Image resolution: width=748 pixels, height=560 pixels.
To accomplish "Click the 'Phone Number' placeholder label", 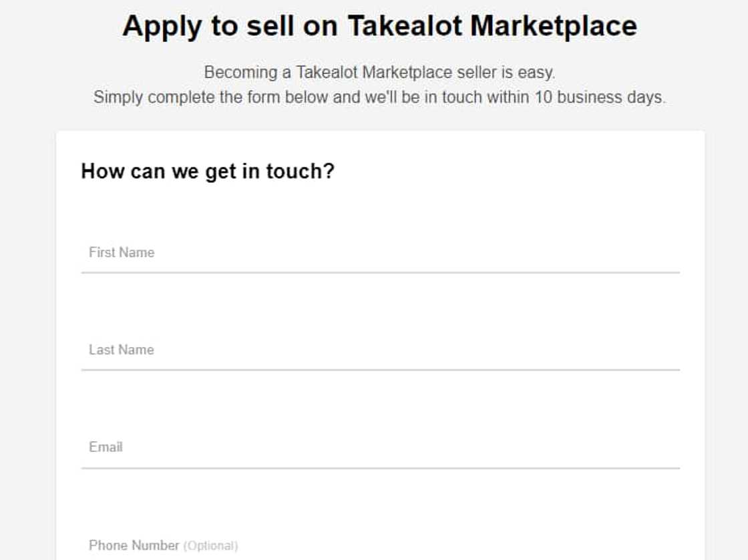I will pos(134,545).
